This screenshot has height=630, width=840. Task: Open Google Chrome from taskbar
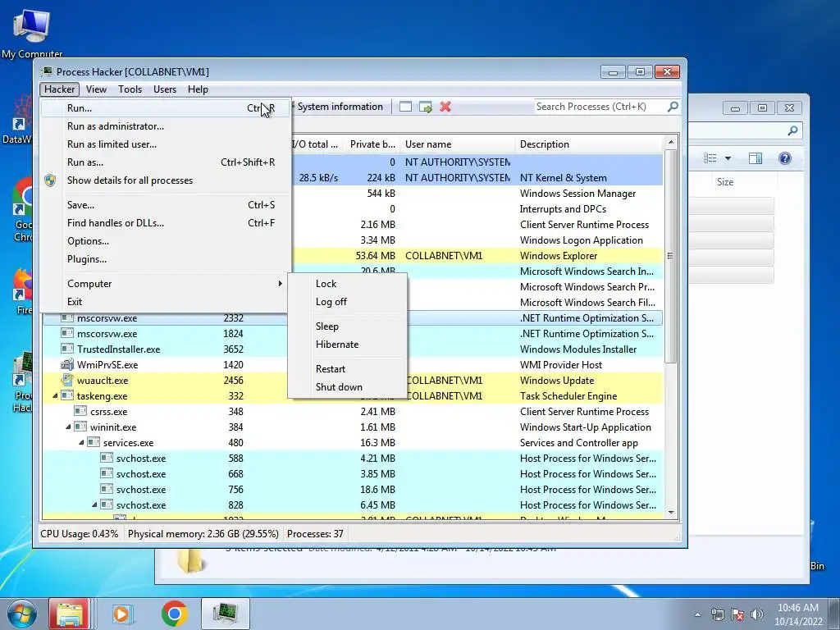point(174,614)
